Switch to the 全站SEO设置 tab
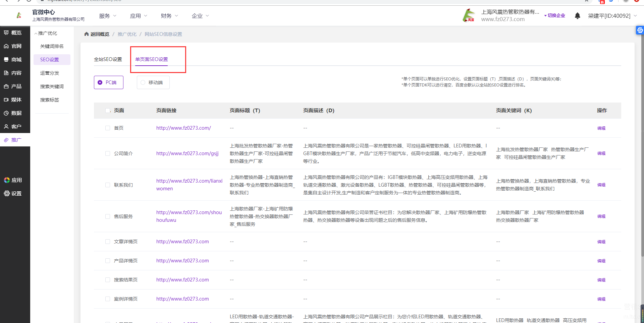 [x=108, y=59]
